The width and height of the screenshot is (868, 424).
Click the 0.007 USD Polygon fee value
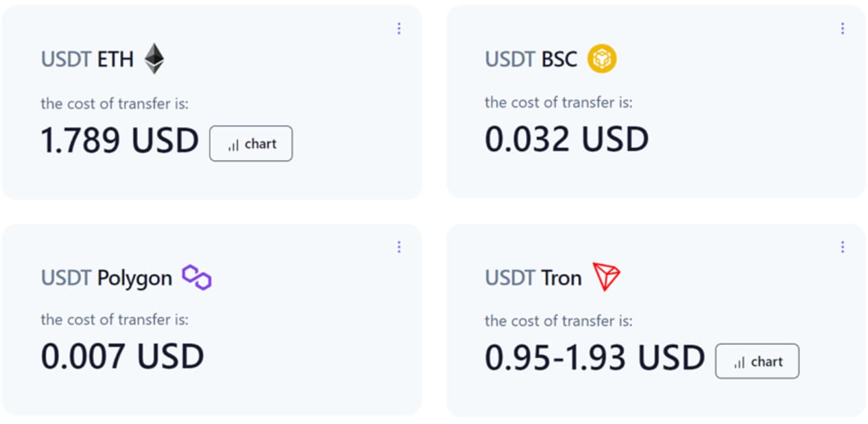tap(121, 356)
